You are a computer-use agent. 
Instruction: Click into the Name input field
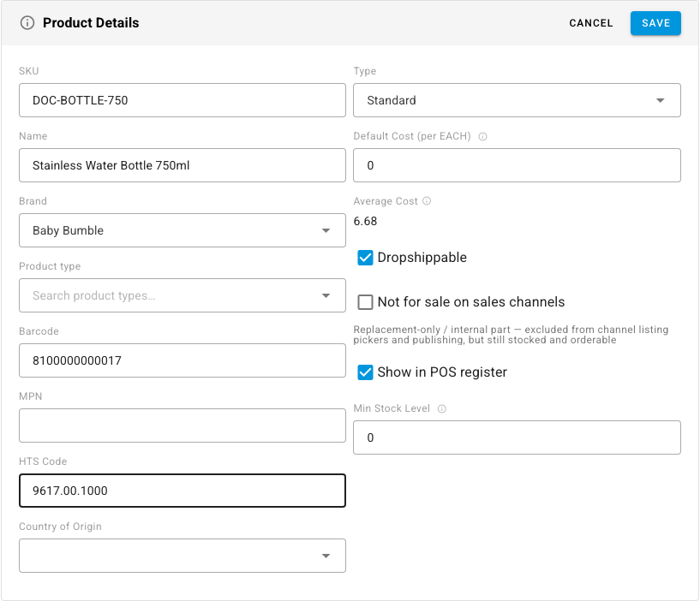(182, 165)
